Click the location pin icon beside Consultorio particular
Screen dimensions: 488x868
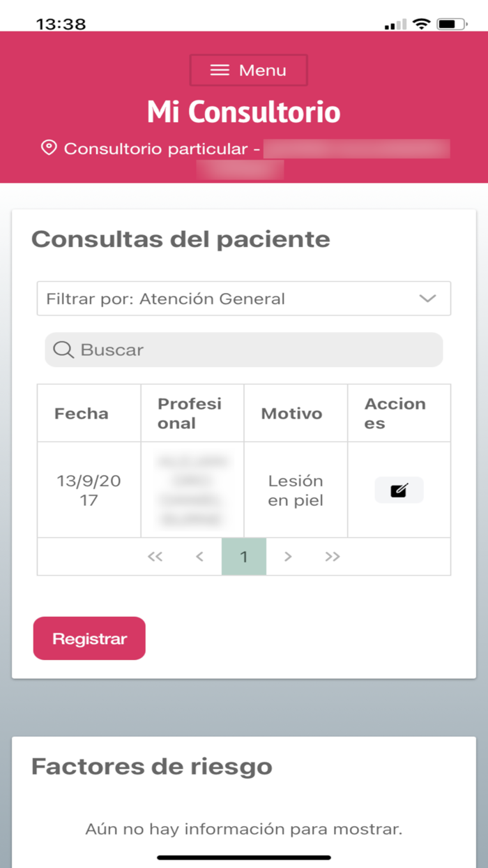[48, 148]
